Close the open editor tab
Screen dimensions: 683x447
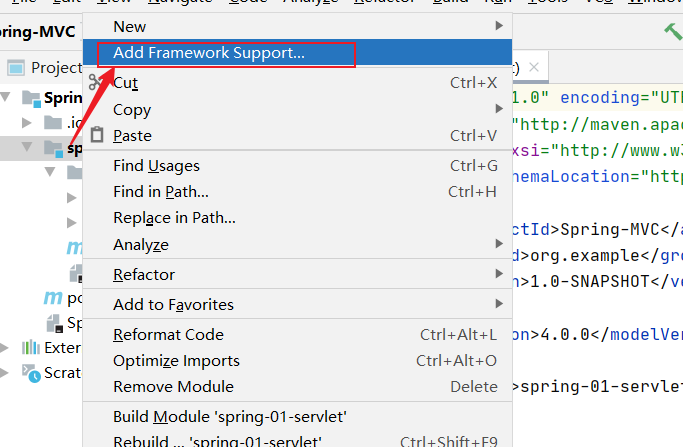(535, 68)
